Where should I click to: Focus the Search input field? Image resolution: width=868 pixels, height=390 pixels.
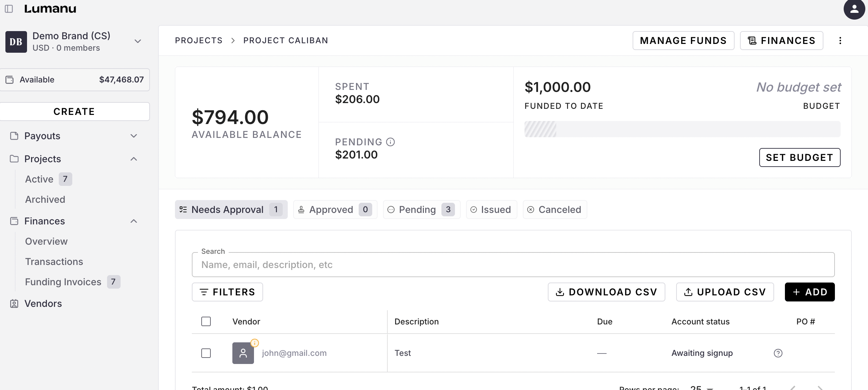[513, 265]
